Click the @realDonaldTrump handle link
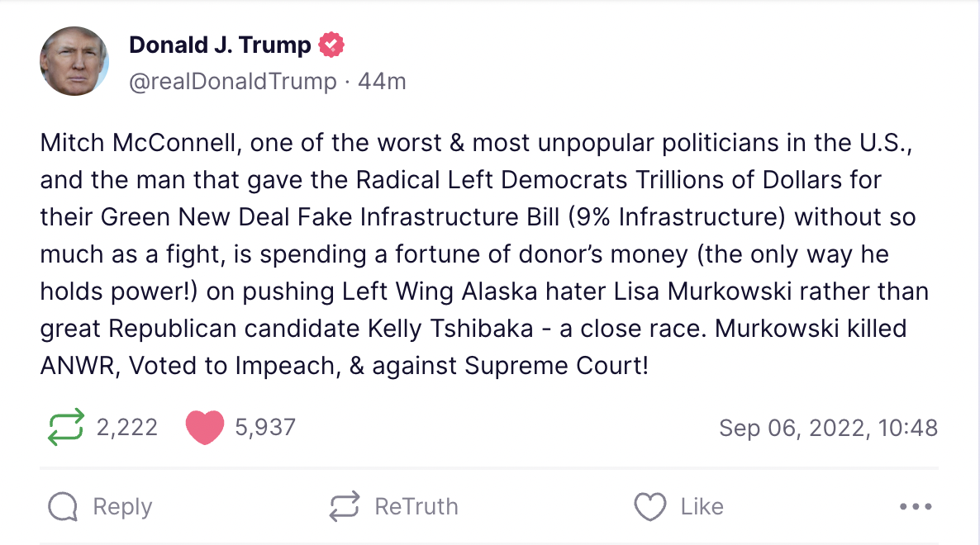The image size is (980, 545). click(x=232, y=81)
